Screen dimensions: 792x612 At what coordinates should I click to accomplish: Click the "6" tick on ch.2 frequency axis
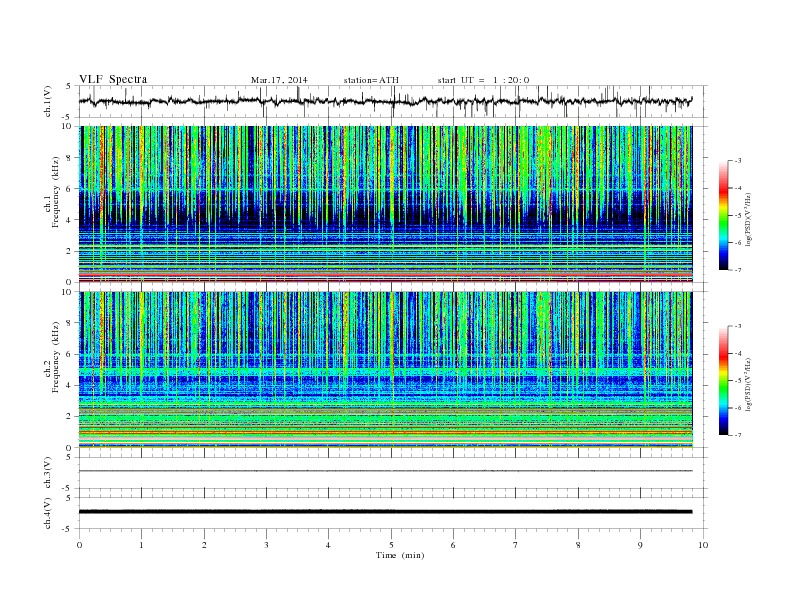tap(69, 354)
